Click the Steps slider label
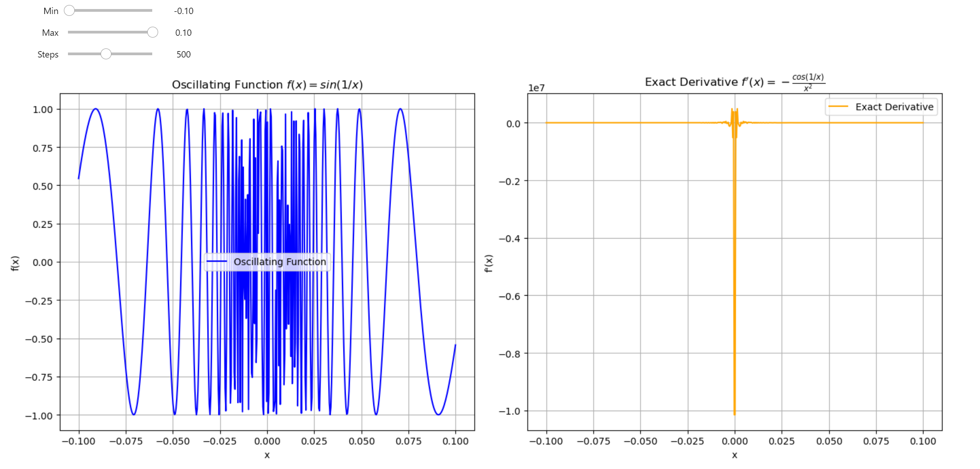 pyautogui.click(x=48, y=54)
